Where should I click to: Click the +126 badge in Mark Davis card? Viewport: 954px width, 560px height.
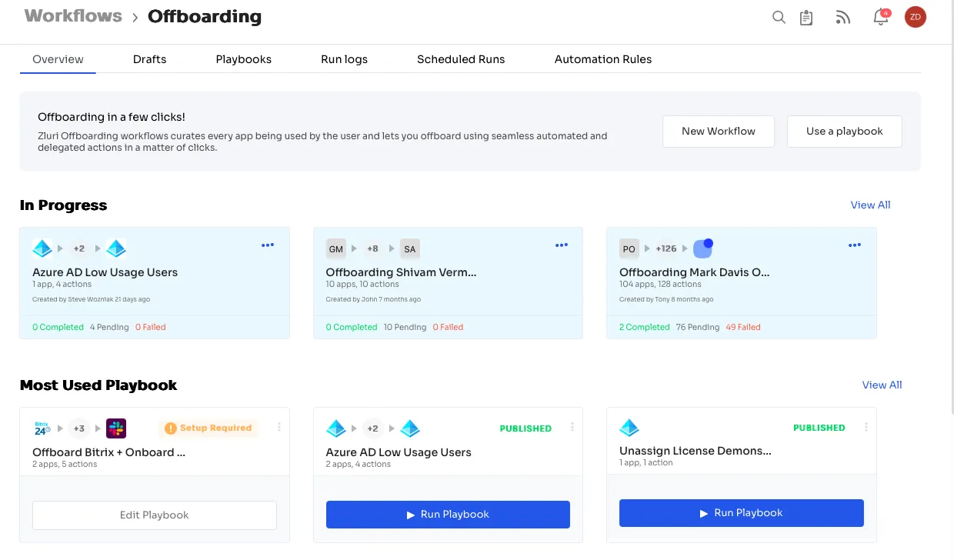[666, 248]
